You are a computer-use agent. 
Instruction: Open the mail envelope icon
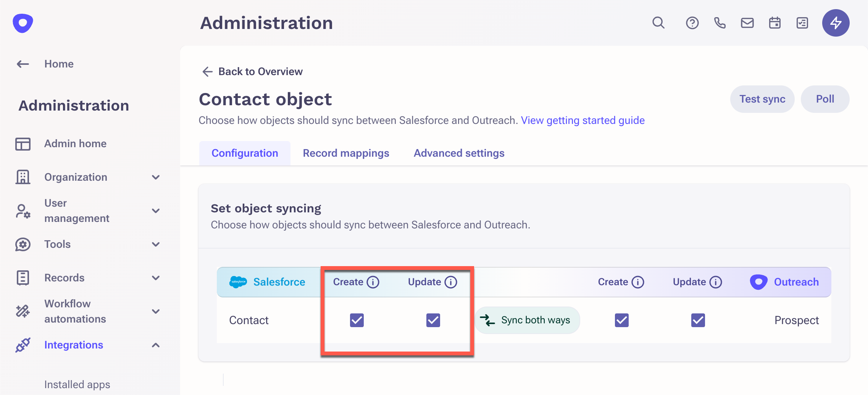pos(747,23)
